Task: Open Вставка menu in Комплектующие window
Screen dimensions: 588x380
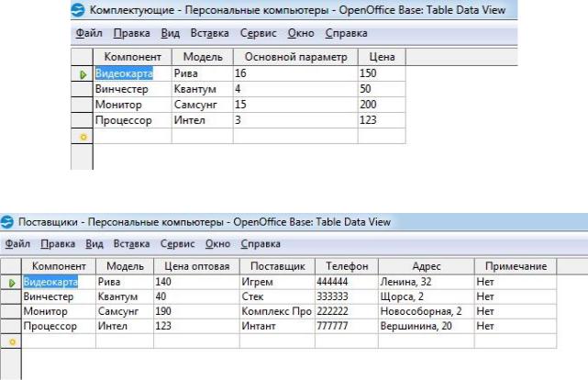Action: coord(210,33)
